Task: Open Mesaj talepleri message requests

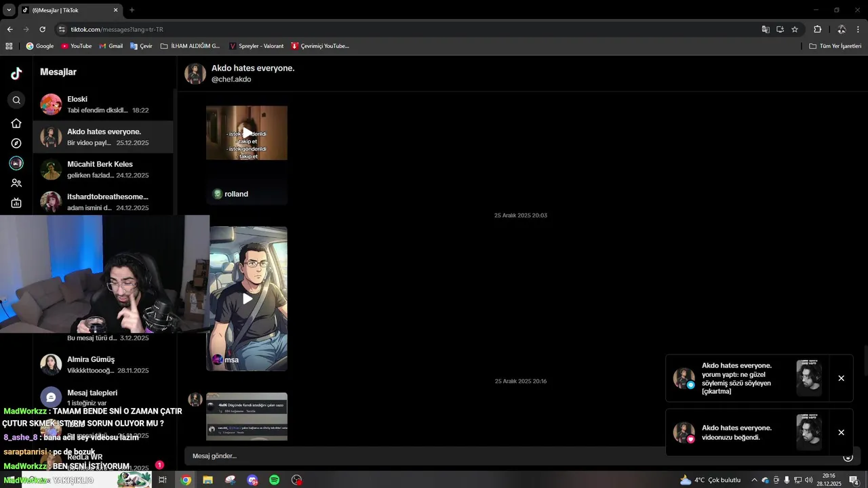Action: tap(103, 397)
